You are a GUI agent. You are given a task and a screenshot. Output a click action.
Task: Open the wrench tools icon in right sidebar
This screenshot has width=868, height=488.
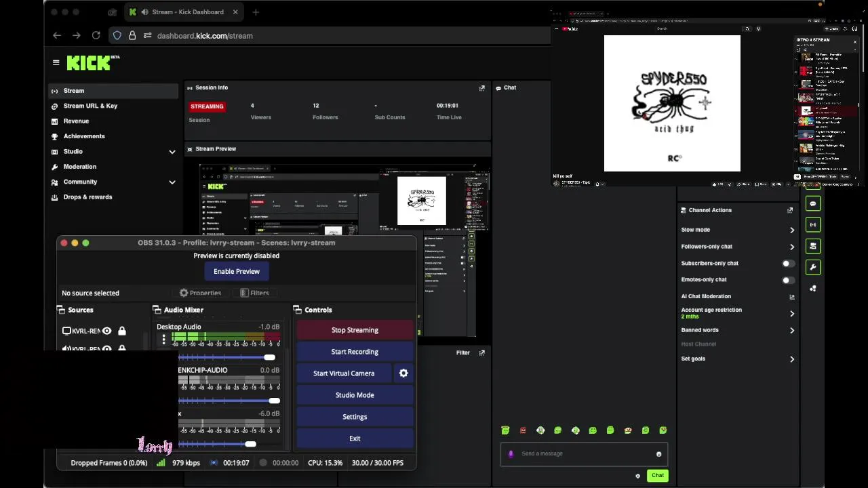813,267
